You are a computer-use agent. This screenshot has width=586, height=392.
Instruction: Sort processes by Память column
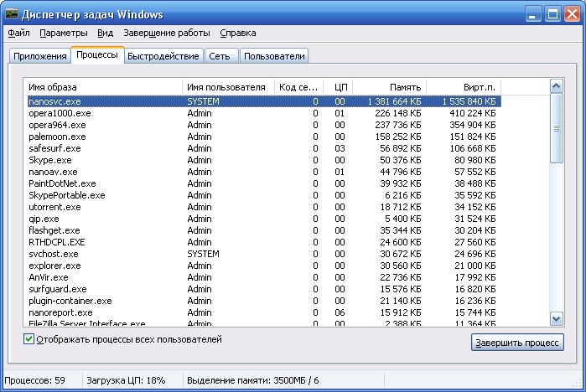tap(389, 87)
